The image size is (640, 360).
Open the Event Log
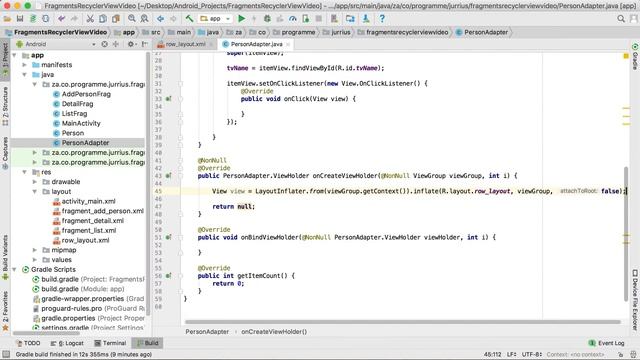click(607, 343)
